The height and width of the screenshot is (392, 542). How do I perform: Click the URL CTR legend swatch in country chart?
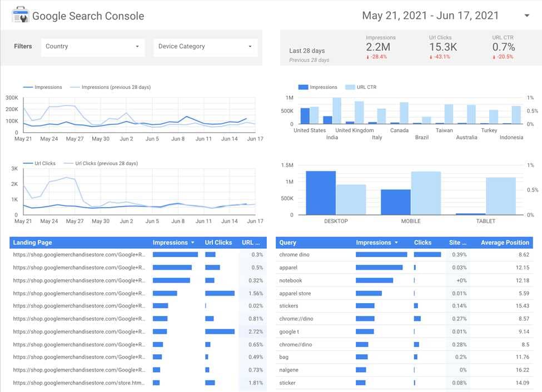[x=350, y=87]
